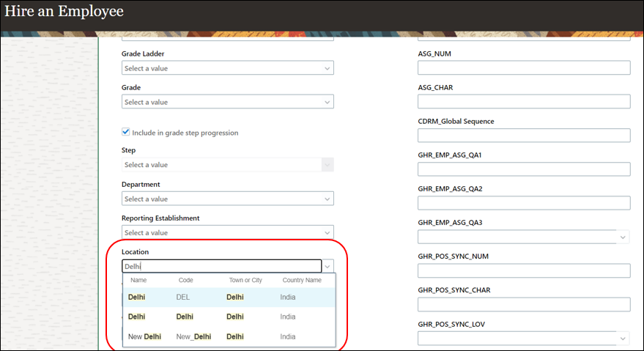Screen dimensions: 644x351
Task: Expand the Grade dropdown list
Action: [327, 102]
